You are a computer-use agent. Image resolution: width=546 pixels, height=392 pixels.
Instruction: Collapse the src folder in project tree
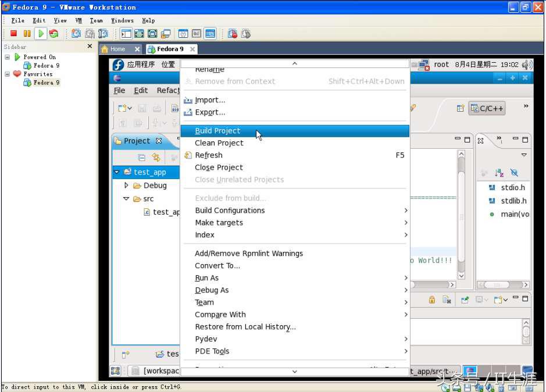127,199
